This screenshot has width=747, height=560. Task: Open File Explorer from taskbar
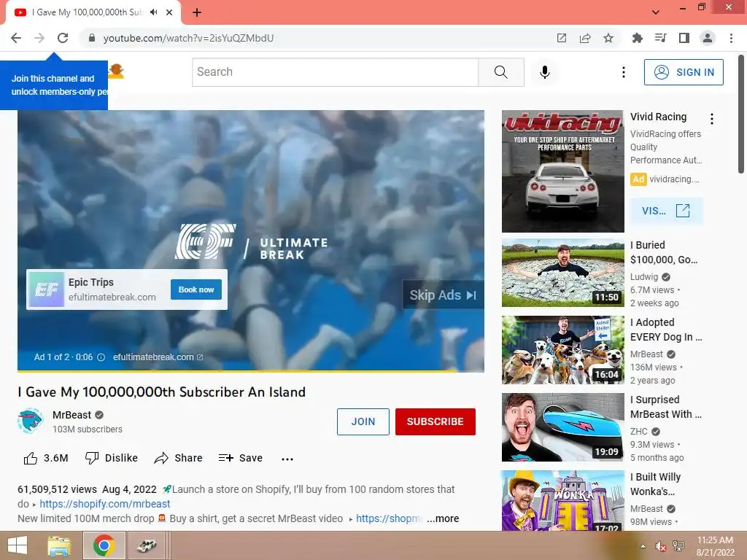tap(59, 545)
